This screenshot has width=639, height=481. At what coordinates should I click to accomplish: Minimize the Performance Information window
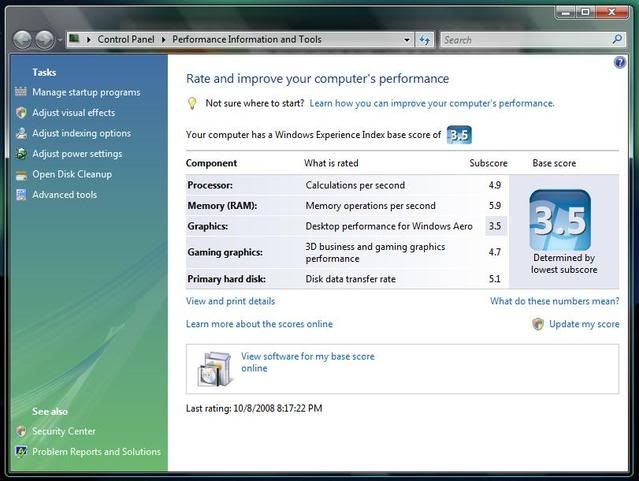click(566, 13)
